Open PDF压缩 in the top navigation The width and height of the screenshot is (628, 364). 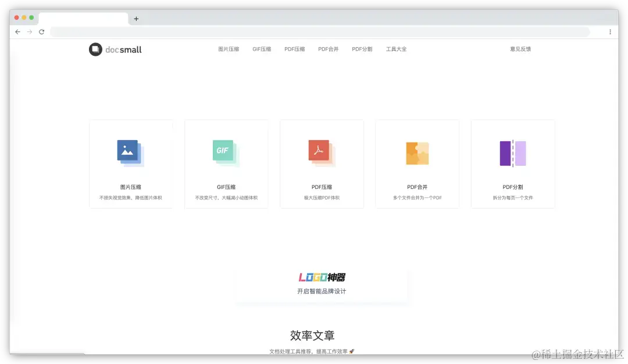(x=294, y=49)
